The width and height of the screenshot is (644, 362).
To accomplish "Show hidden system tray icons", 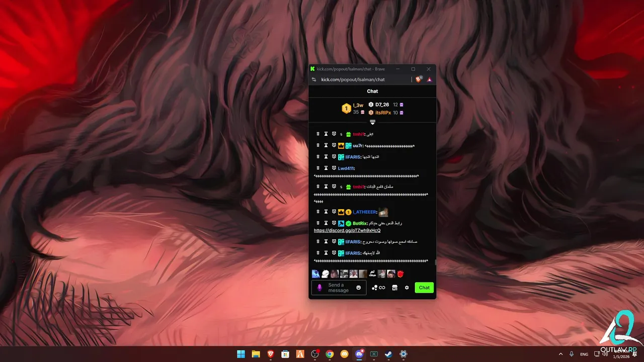I will pos(560,354).
